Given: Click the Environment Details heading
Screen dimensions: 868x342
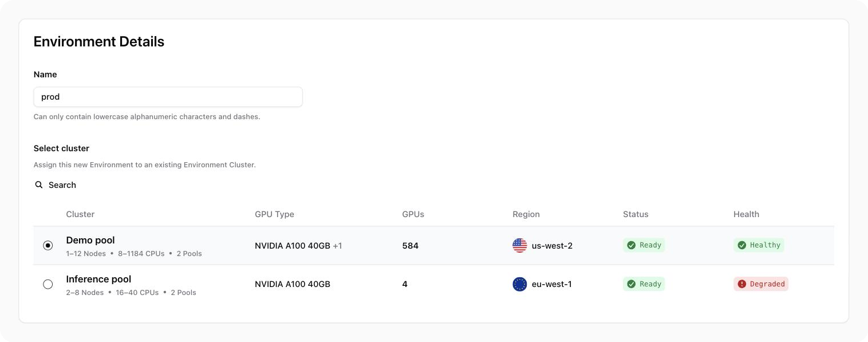Looking at the screenshot, I should (x=99, y=42).
